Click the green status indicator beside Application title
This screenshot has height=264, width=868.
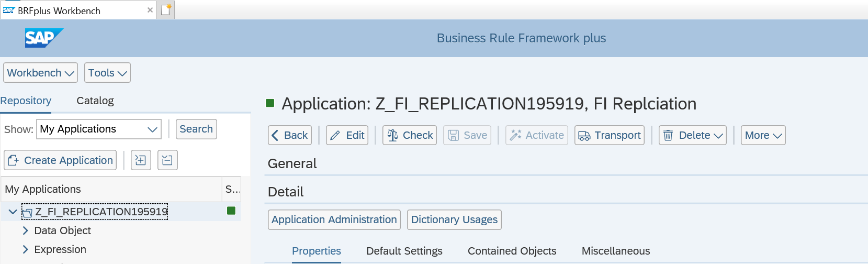pos(270,103)
